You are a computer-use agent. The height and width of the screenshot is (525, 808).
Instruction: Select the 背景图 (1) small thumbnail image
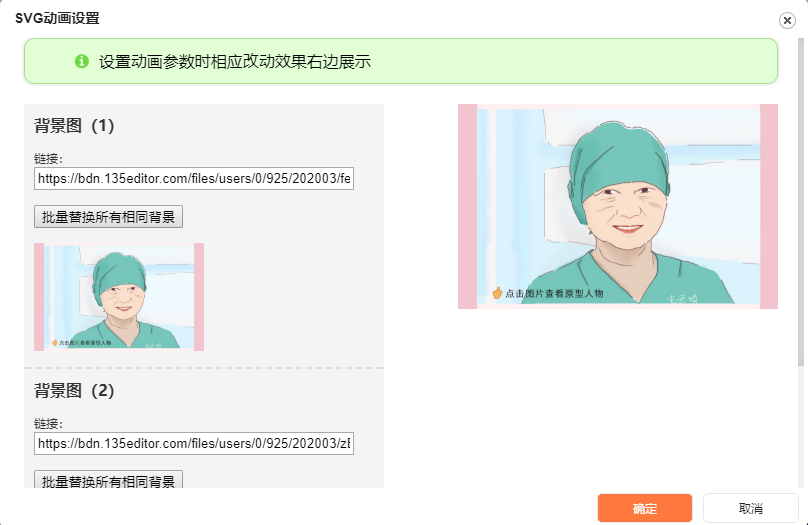(x=119, y=297)
